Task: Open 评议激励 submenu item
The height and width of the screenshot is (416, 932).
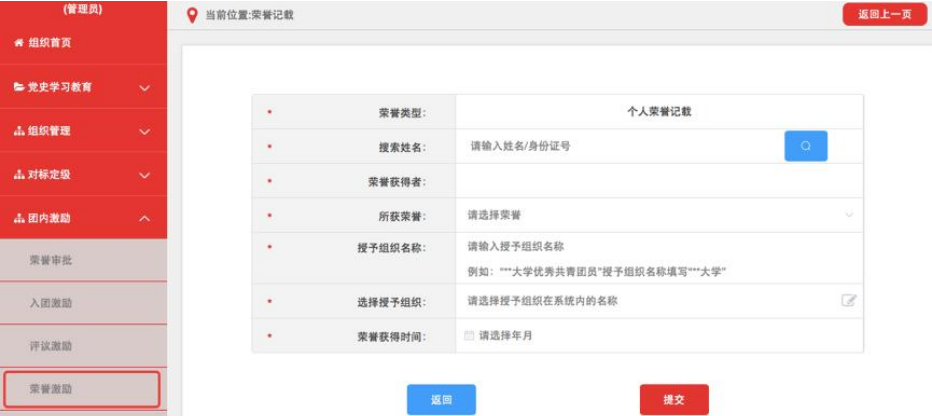Action: (50, 346)
